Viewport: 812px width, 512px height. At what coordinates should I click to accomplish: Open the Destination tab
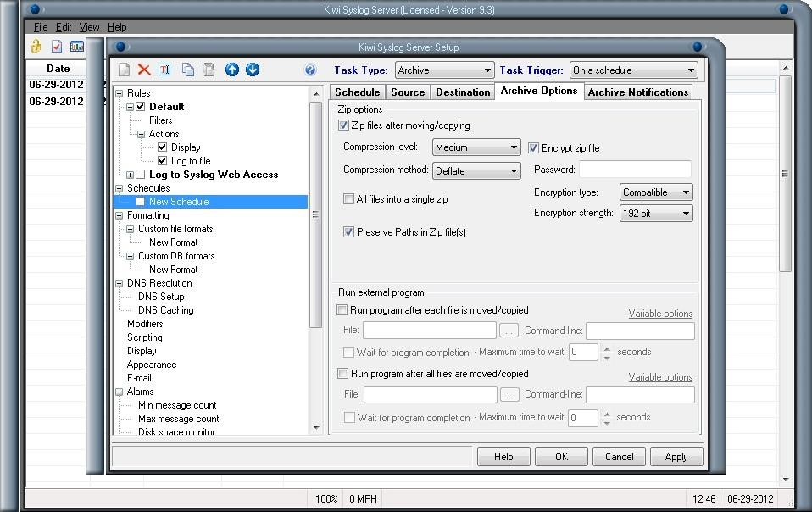[x=463, y=92]
